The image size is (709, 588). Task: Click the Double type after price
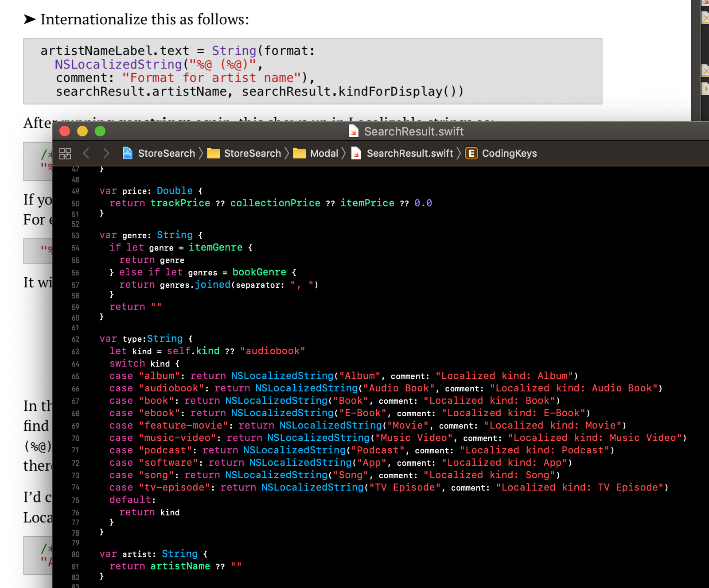[175, 191]
